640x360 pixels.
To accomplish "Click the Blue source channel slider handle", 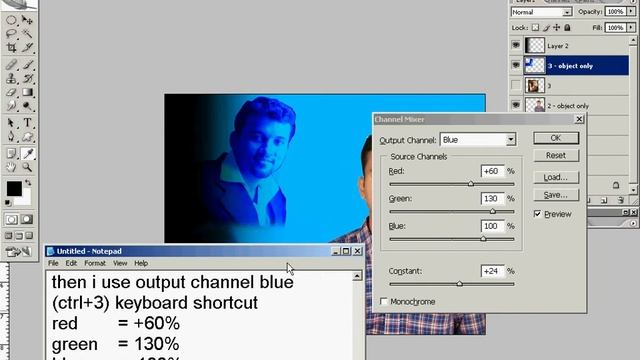I will 483,239.
